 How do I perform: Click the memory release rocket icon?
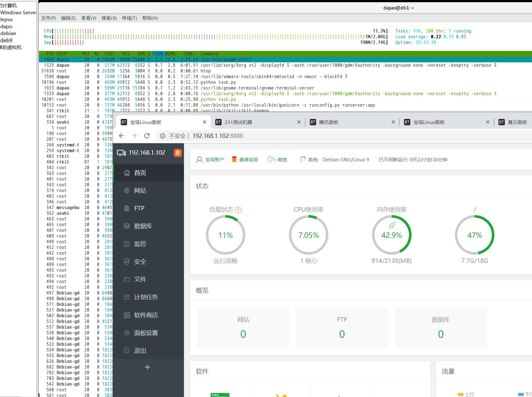click(x=392, y=225)
